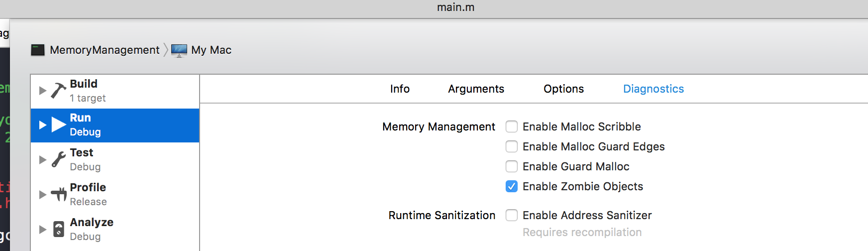Click the Run play icon
This screenshot has width=868, height=251.
(x=59, y=125)
